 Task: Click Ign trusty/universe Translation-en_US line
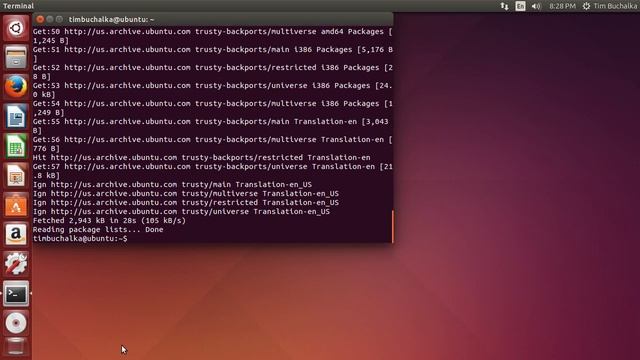tap(181, 211)
